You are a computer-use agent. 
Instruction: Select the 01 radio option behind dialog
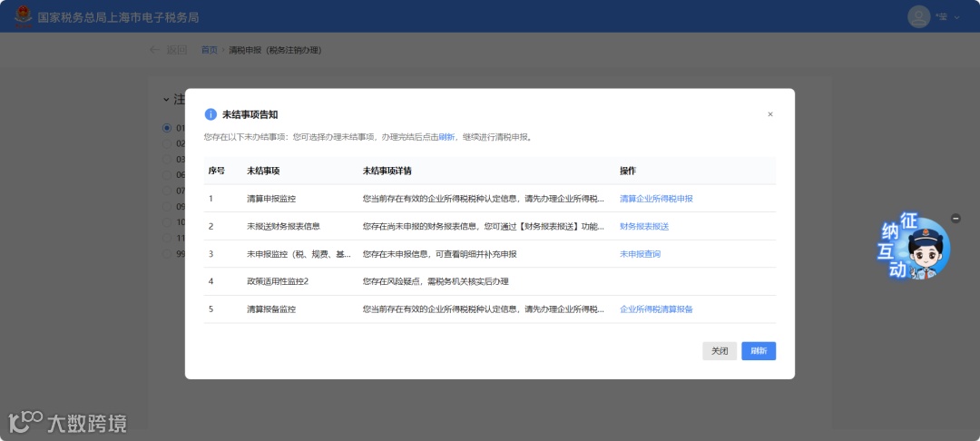167,128
